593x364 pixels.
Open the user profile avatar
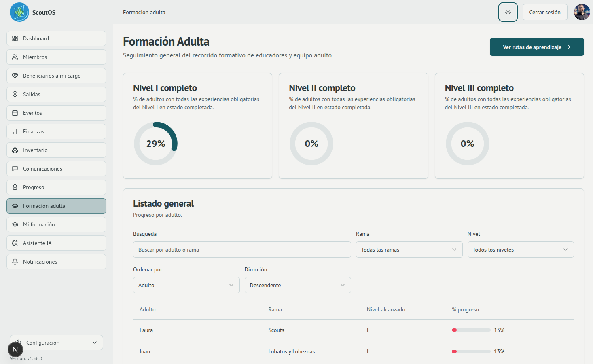[x=582, y=12]
